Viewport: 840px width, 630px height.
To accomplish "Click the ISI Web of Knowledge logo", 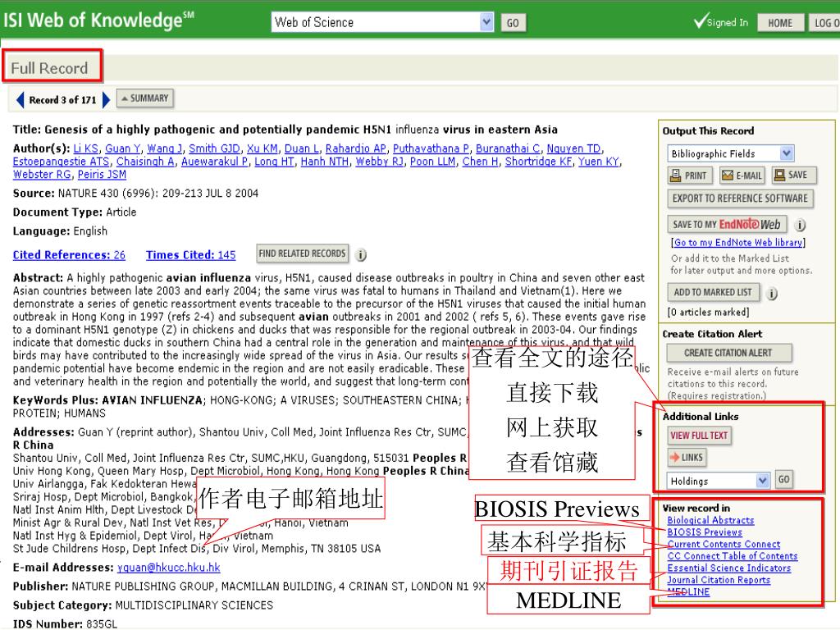I will click(98, 21).
